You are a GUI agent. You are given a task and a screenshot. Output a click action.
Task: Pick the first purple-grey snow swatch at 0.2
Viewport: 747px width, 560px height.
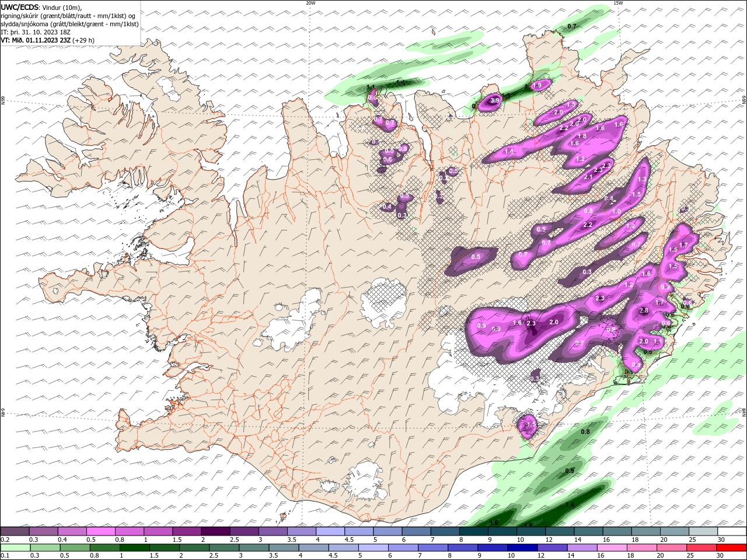15,531
